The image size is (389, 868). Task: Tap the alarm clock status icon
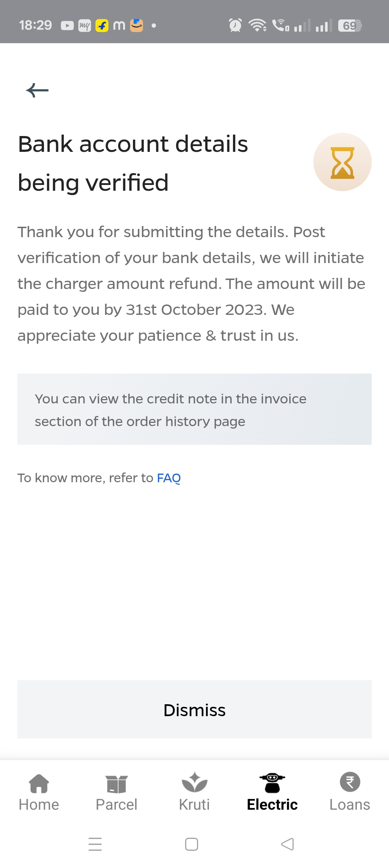(235, 26)
